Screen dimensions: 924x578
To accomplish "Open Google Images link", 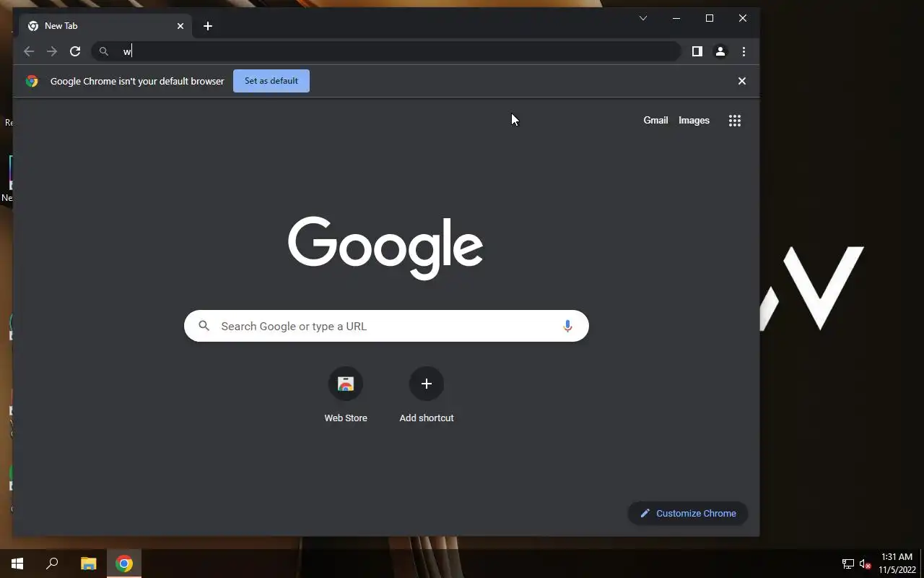I will point(694,121).
